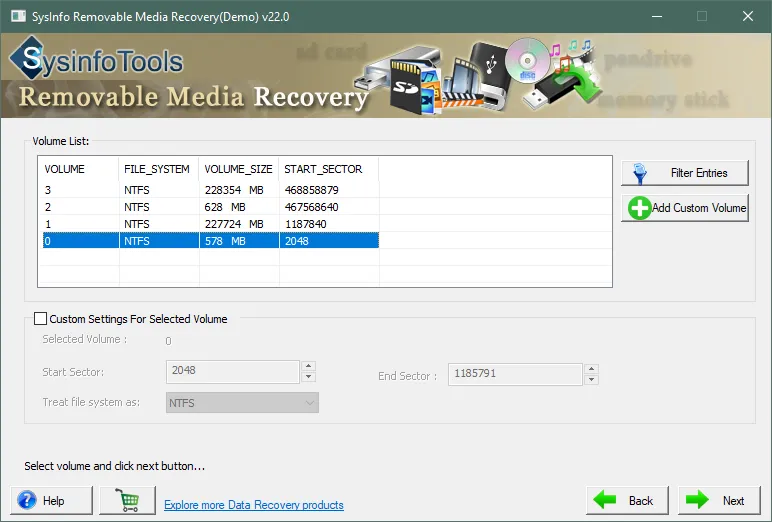Click the Filter Entries button
Image resolution: width=772 pixels, height=522 pixels.
(684, 173)
